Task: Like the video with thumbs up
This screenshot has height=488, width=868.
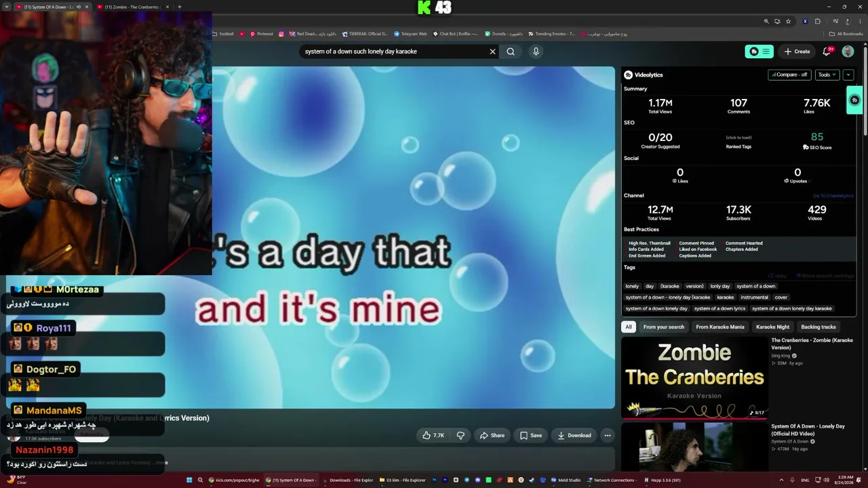Action: point(433,435)
